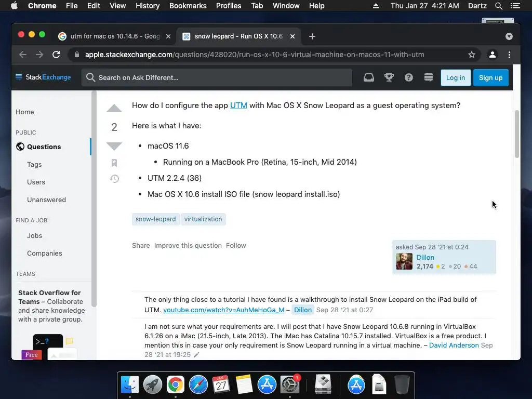Bookmark page with the star icon
The image size is (532, 399).
pyautogui.click(x=472, y=55)
